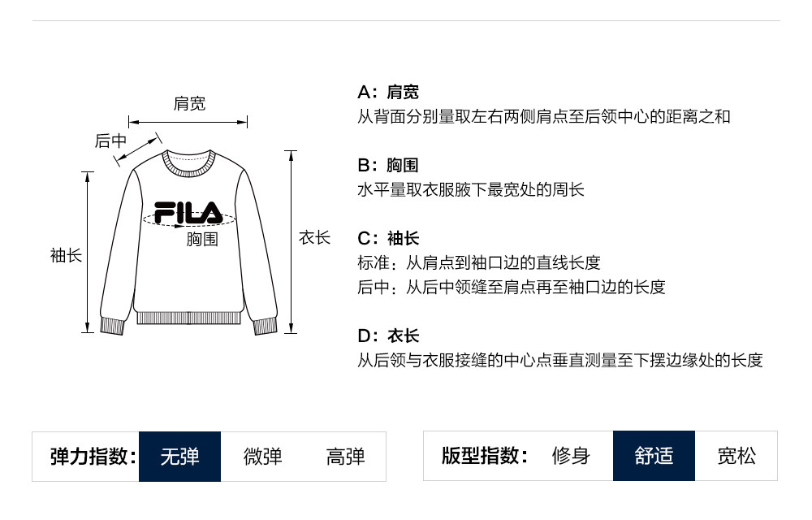Click the dashed chest circumference ellipse
812x520 pixels.
(x=229, y=219)
